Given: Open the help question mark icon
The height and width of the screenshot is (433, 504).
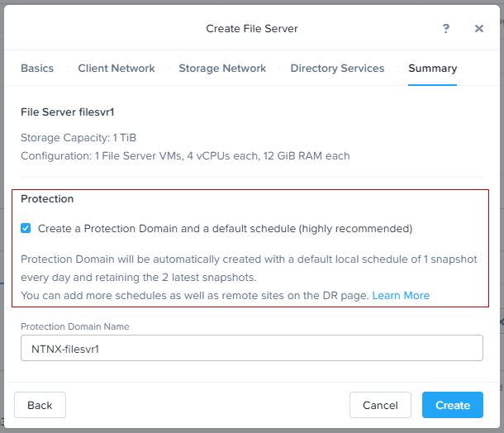Looking at the screenshot, I should click(446, 28).
